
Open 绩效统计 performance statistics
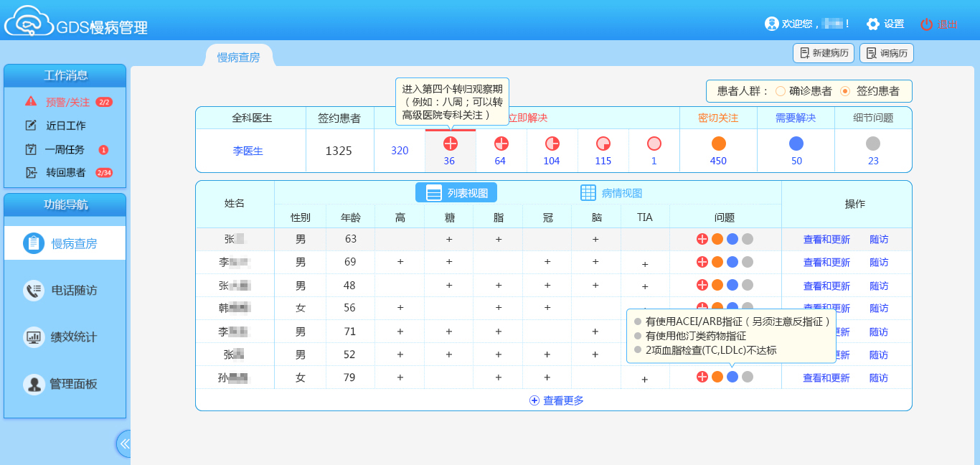coord(65,337)
